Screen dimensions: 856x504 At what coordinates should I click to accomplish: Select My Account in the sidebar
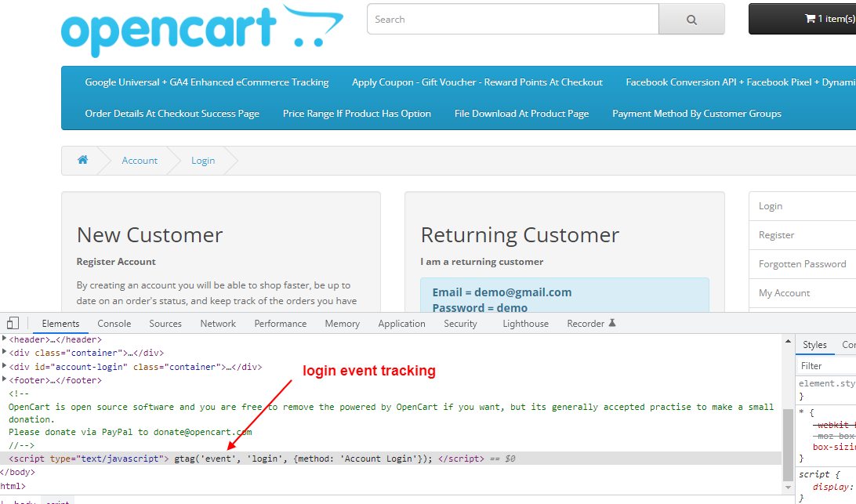(x=802, y=293)
